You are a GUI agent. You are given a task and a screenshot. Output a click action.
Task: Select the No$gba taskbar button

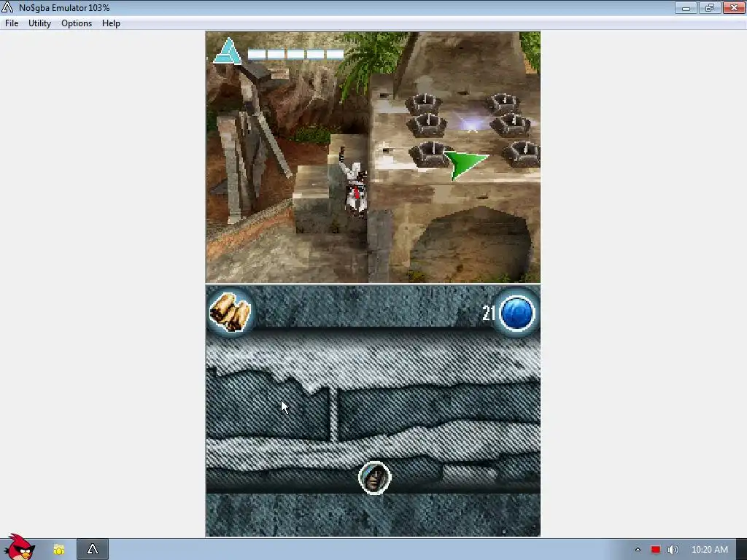coord(93,550)
